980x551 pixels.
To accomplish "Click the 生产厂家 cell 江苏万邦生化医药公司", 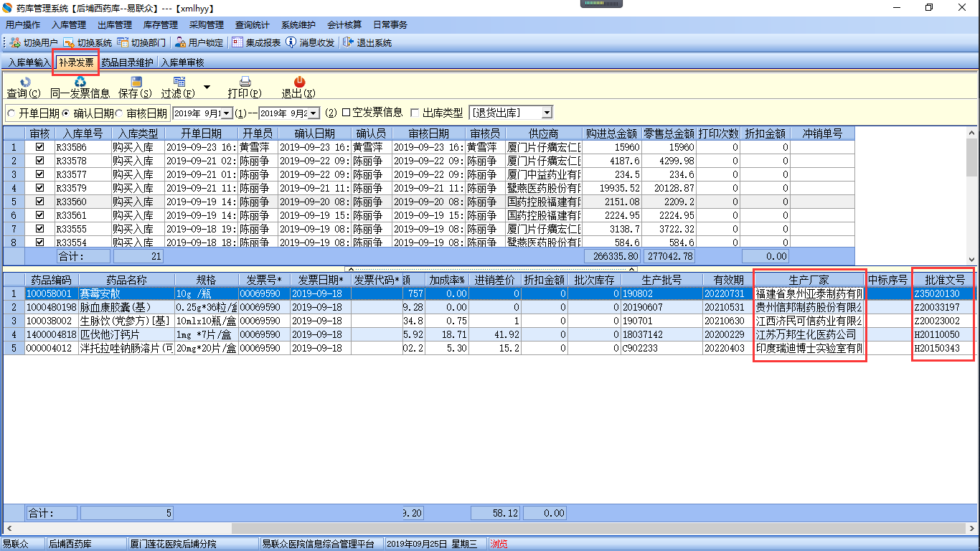I will pyautogui.click(x=809, y=334).
